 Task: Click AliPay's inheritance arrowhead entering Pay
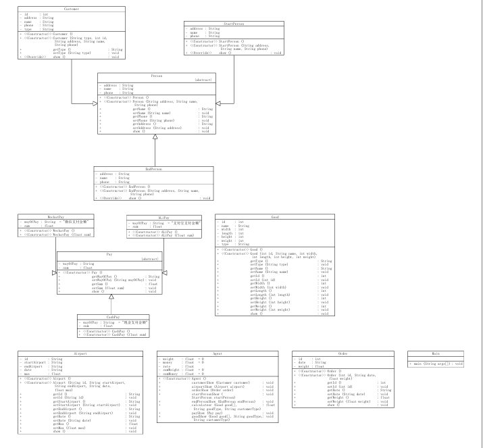tap(165, 273)
